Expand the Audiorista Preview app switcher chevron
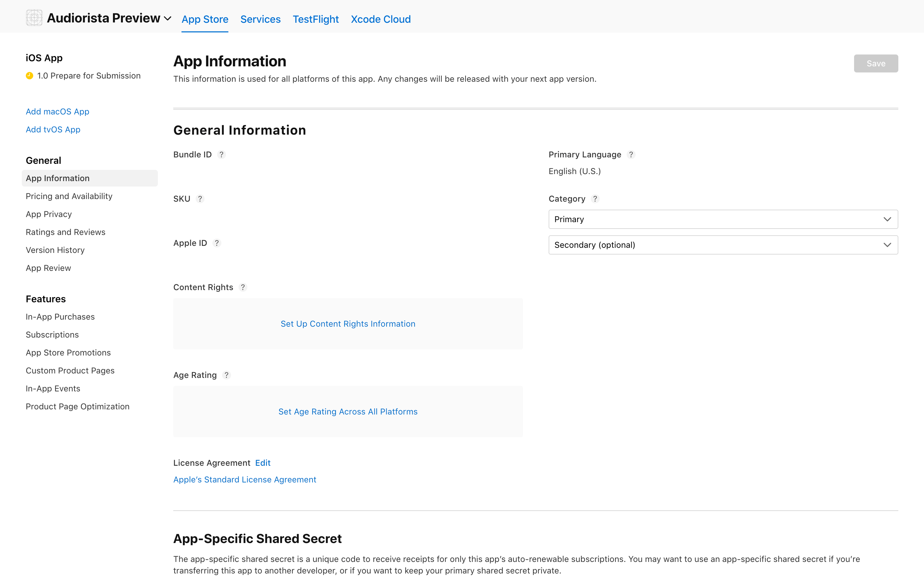 pos(167,18)
